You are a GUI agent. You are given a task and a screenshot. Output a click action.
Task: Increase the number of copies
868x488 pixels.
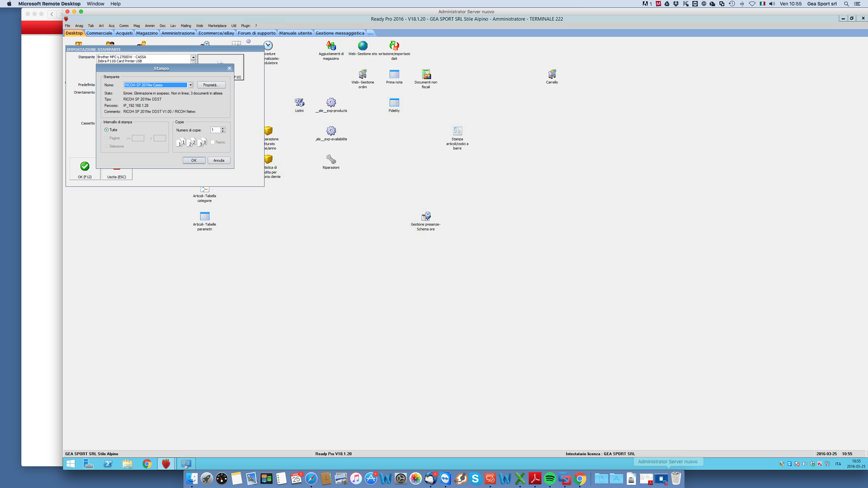223,128
